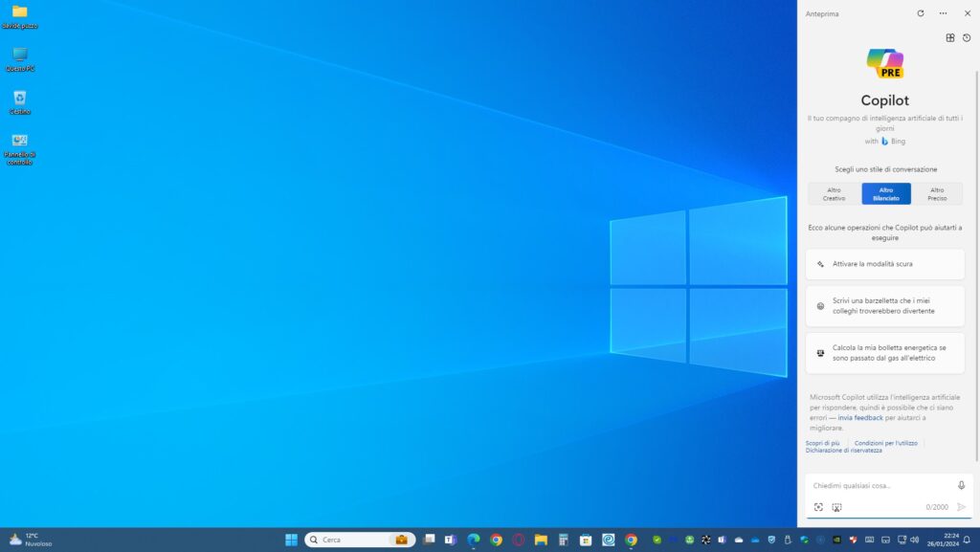Open File Explorer from the taskbar
The width and height of the screenshot is (980, 552).
pyautogui.click(x=541, y=540)
